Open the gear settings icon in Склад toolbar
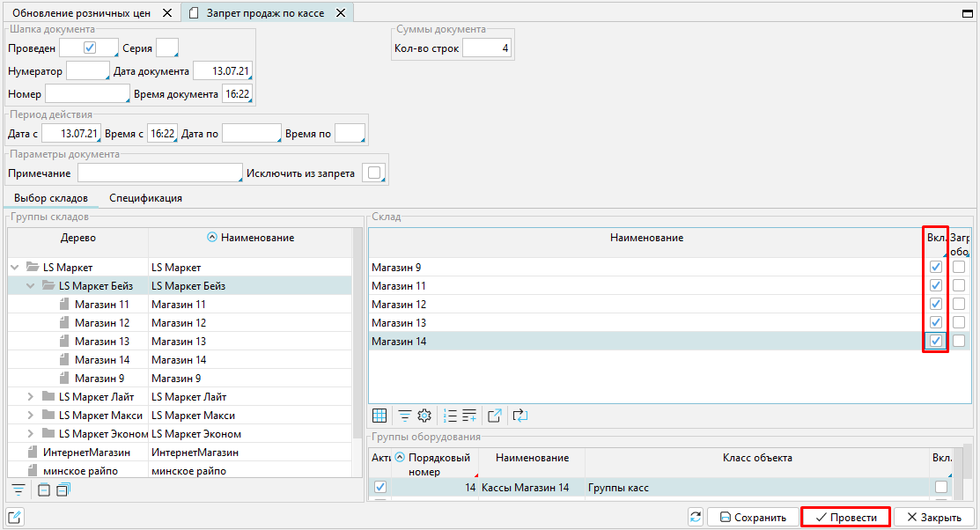The width and height of the screenshot is (980, 530). (x=424, y=416)
